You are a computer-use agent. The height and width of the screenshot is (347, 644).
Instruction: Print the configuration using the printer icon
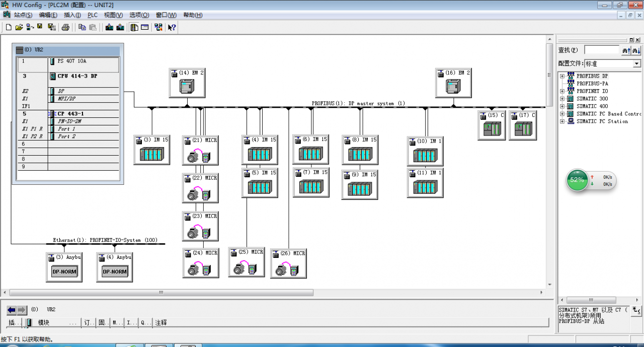coord(65,27)
